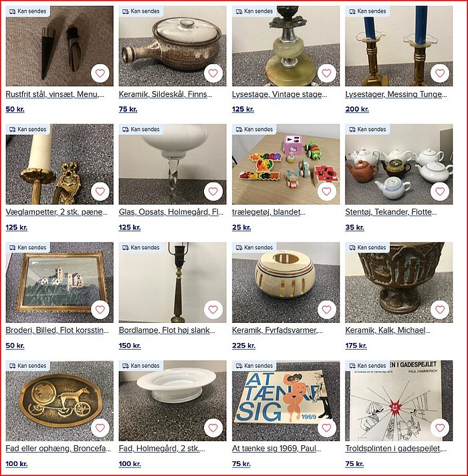The height and width of the screenshot is (476, 468).
Task: Click the bronze horse platter thumbnail
Action: 60,400
